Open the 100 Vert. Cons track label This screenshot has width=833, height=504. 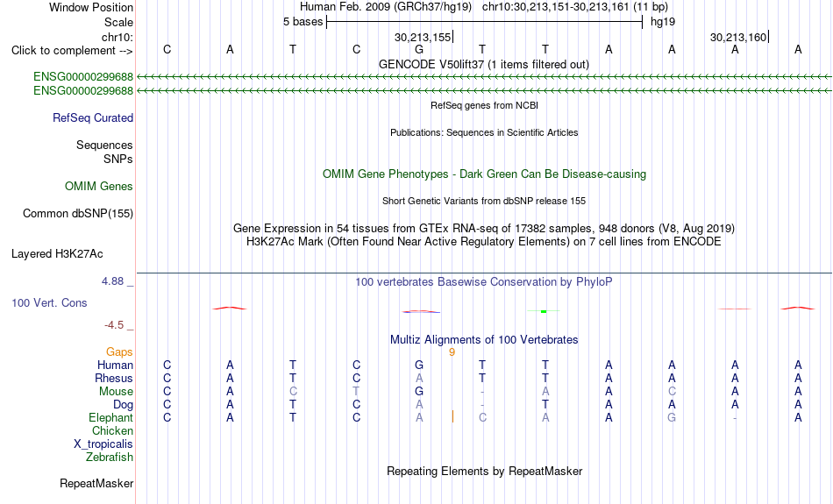49,302
